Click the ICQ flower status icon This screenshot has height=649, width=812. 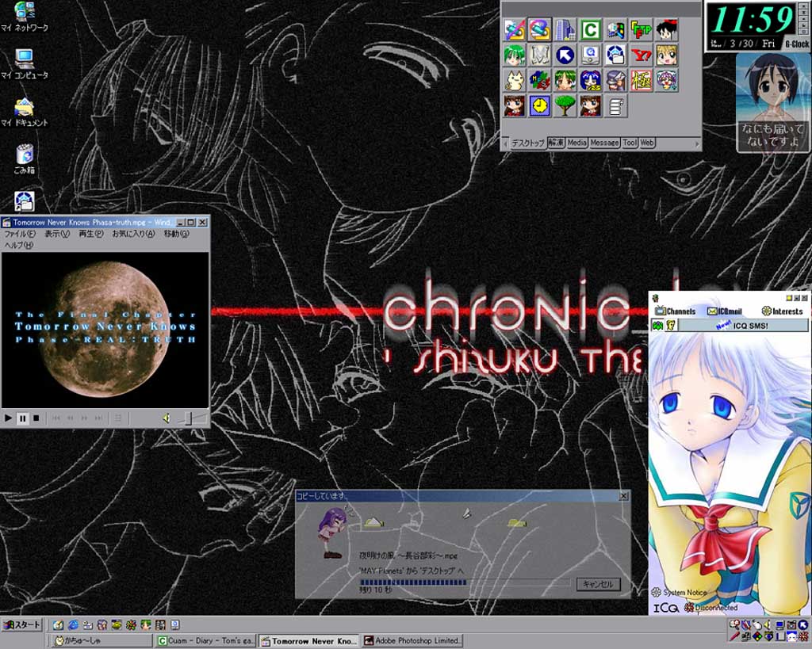[689, 608]
